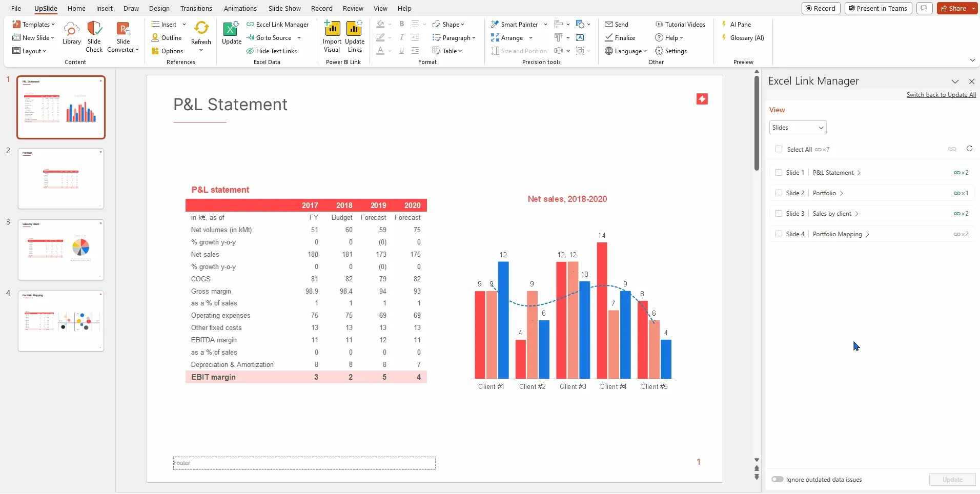980x494 pixels.
Task: Click the Share button
Action: pos(953,8)
